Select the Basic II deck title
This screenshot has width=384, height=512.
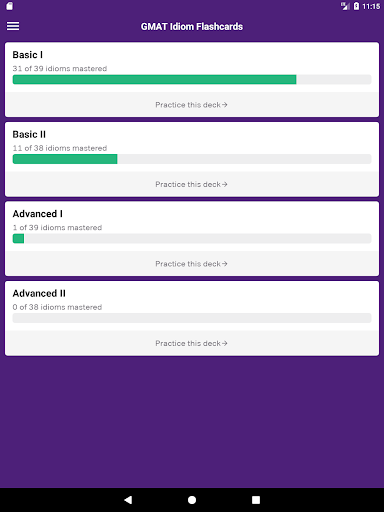click(x=29, y=134)
